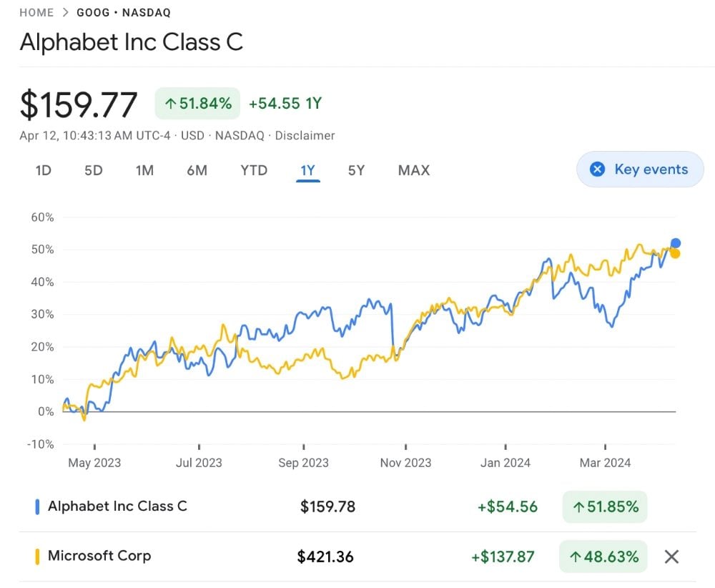This screenshot has width=715, height=588.
Task: Click Microsoft's yellow legend color bar
Action: point(37,557)
